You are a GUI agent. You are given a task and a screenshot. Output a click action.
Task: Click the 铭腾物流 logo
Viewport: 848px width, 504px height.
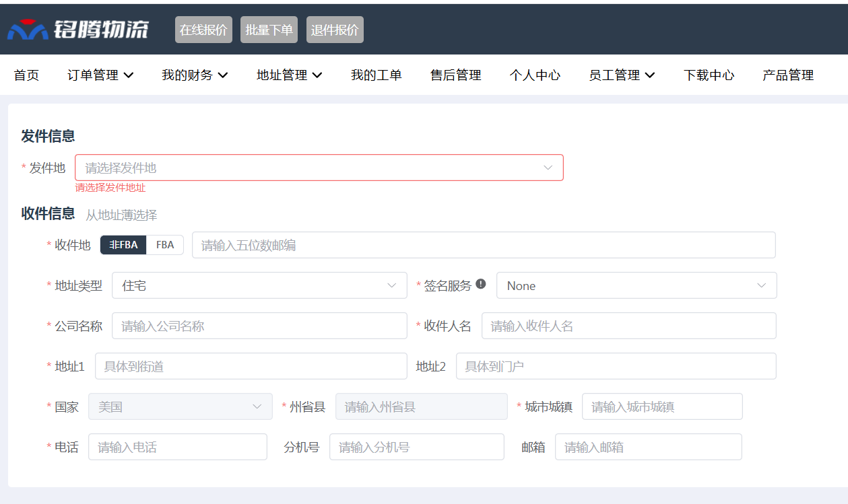point(78,30)
